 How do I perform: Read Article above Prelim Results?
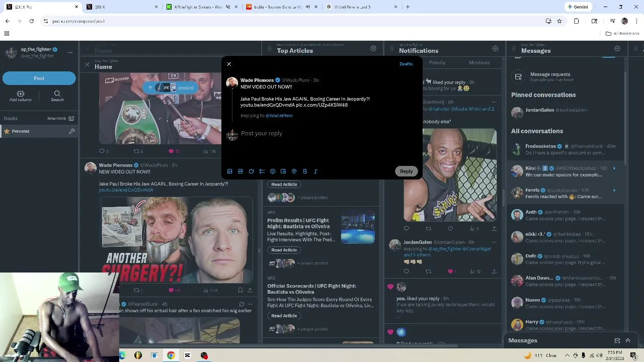coord(284,185)
